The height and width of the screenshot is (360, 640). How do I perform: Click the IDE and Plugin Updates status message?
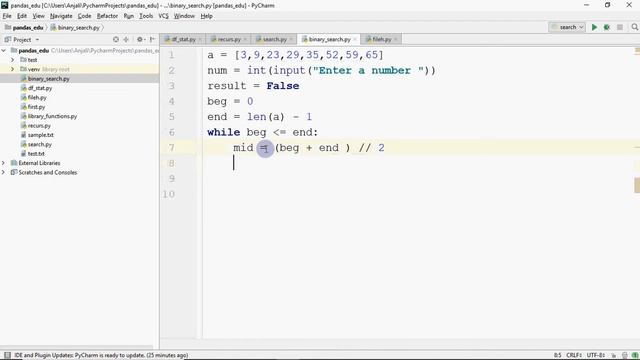[x=101, y=355]
